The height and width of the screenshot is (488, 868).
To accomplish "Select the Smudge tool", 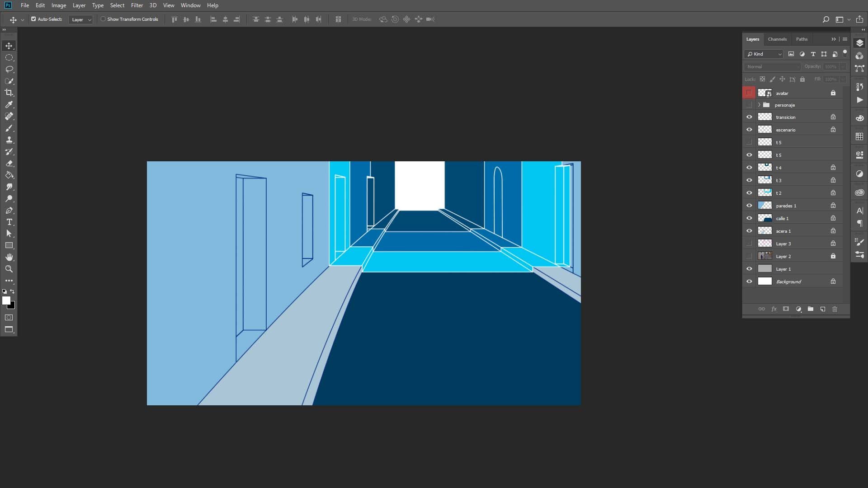I will tap(9, 187).
